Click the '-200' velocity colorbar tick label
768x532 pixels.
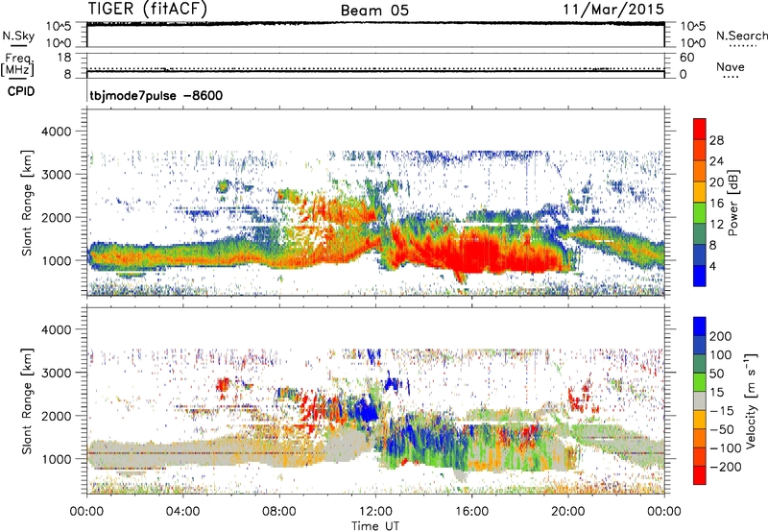click(x=724, y=467)
